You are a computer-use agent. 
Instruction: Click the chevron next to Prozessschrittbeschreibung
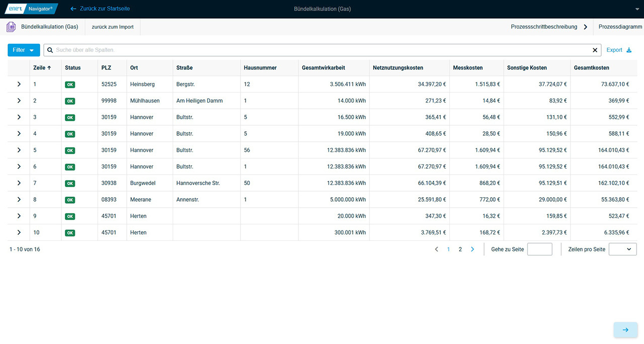tap(586, 27)
